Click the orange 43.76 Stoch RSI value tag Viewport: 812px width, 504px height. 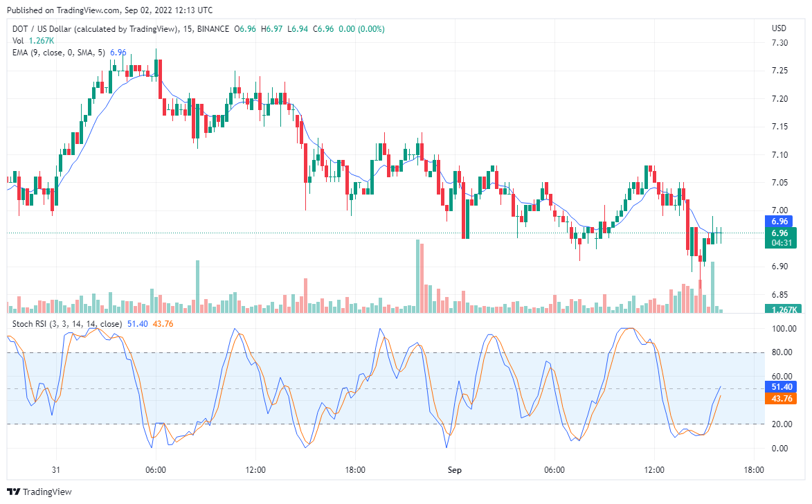pyautogui.click(x=781, y=399)
